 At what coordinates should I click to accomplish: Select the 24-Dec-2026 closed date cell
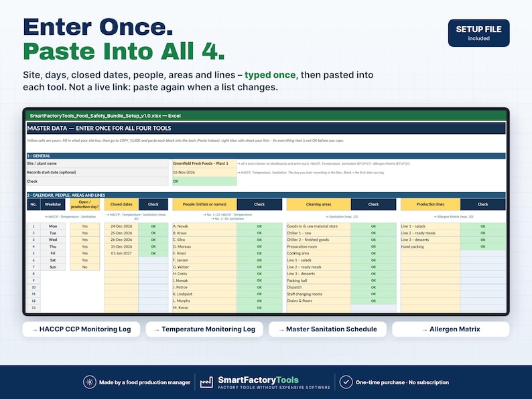(121, 226)
